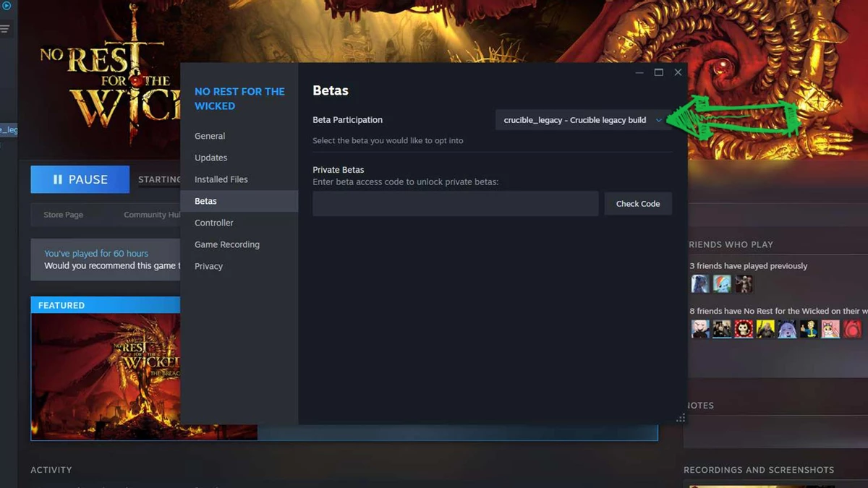Viewport: 868px width, 488px height.
Task: Open the purple-haired anime friend avatar
Action: point(787,330)
